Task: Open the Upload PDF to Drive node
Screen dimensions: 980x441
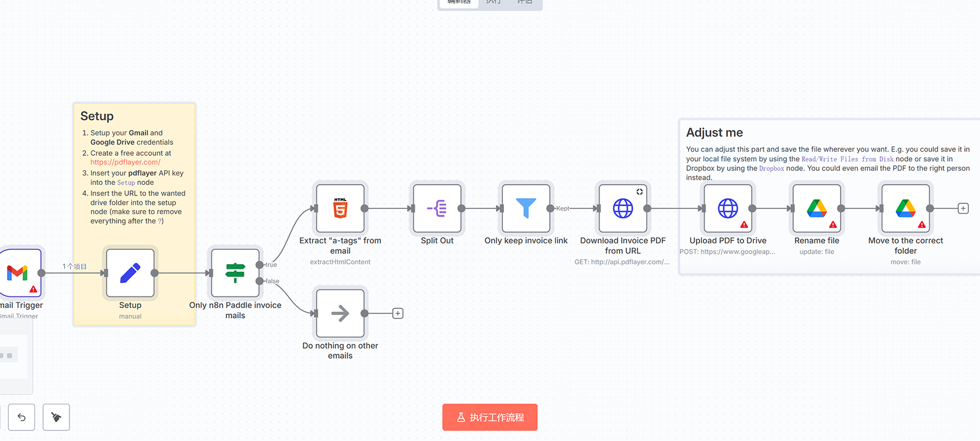Action: [727, 208]
